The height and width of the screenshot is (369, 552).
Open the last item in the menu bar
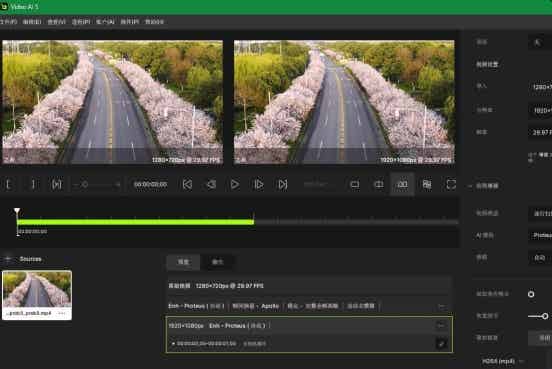click(154, 22)
